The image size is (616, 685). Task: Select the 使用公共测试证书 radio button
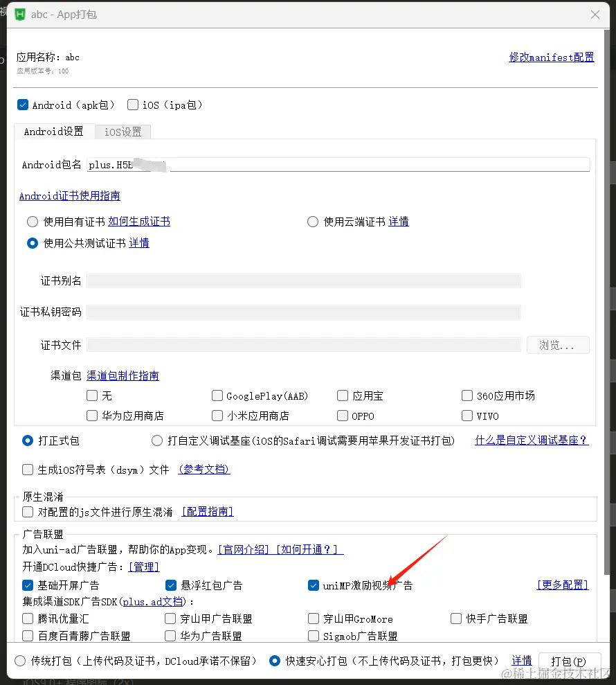tap(33, 243)
